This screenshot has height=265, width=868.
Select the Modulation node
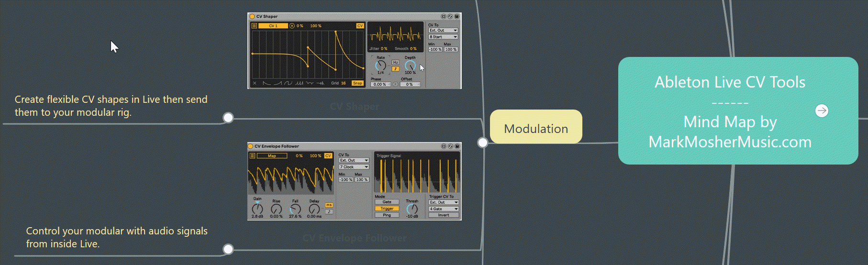point(536,127)
